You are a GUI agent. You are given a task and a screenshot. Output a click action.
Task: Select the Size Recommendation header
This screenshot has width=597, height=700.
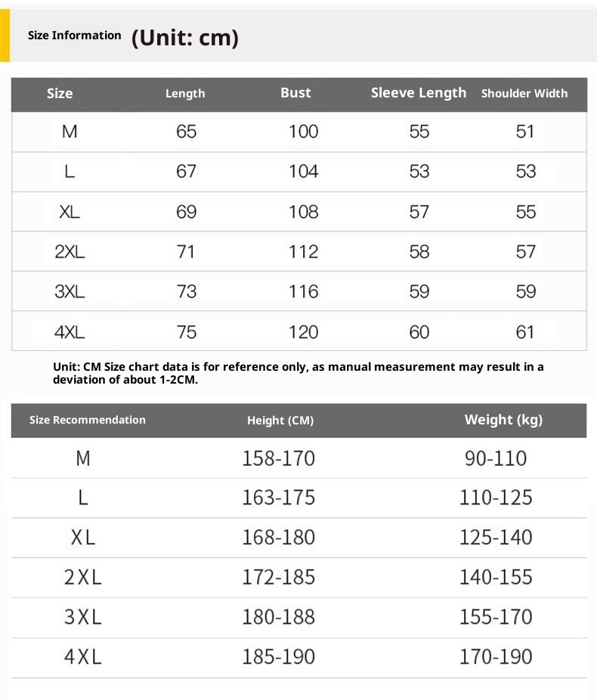coord(88,420)
